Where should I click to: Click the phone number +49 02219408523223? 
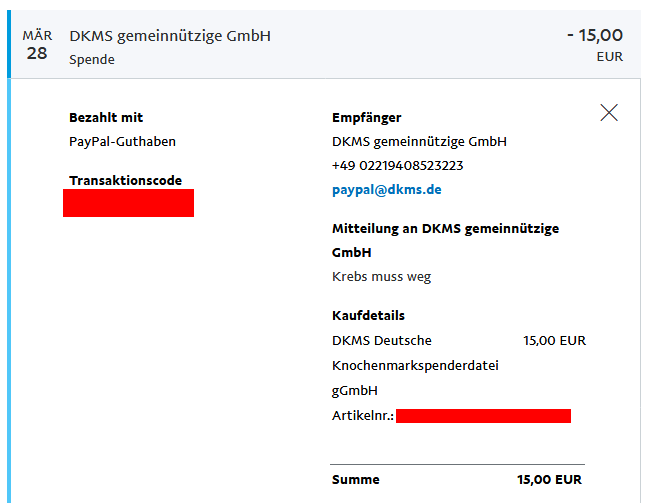(397, 166)
